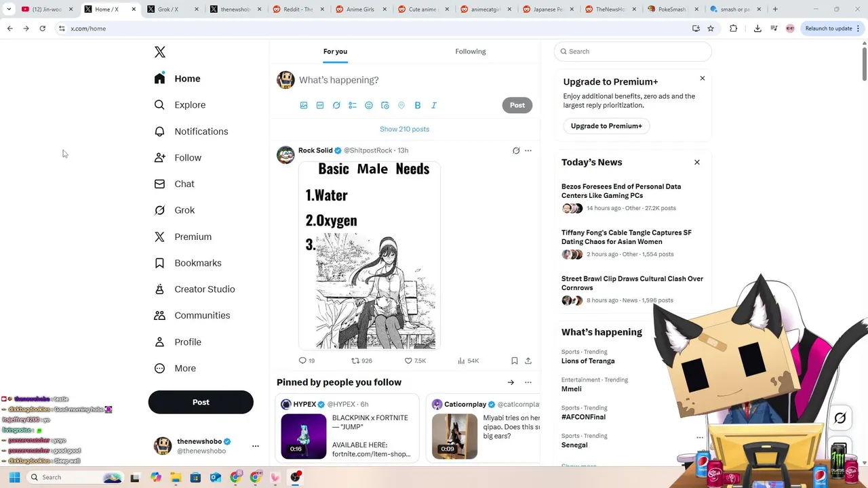
Task: Open Notifications from the sidebar
Action: point(191,131)
